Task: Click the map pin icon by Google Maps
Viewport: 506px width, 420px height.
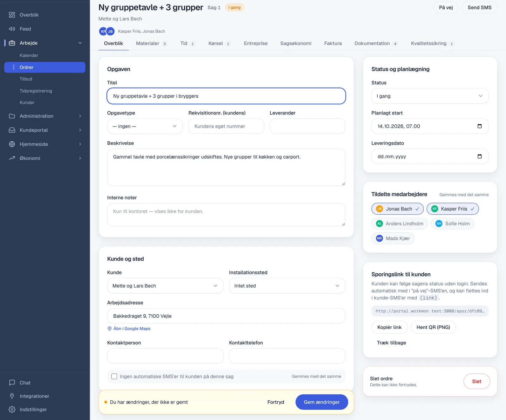Action: (x=110, y=329)
